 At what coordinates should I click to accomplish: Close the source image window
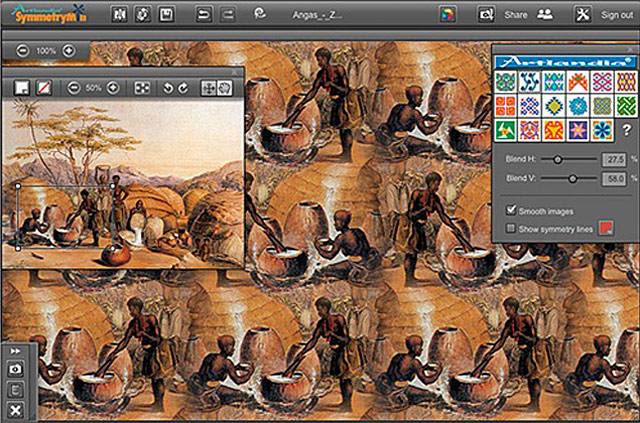tap(235, 72)
